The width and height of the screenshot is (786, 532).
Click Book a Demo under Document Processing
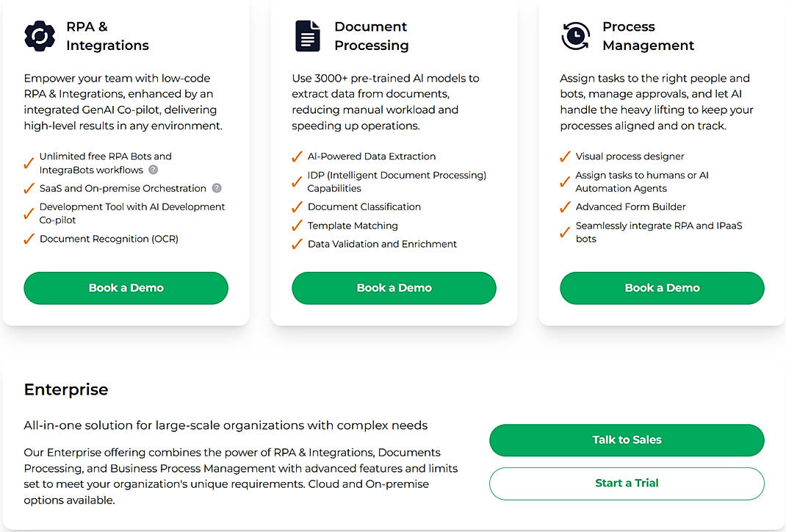394,288
